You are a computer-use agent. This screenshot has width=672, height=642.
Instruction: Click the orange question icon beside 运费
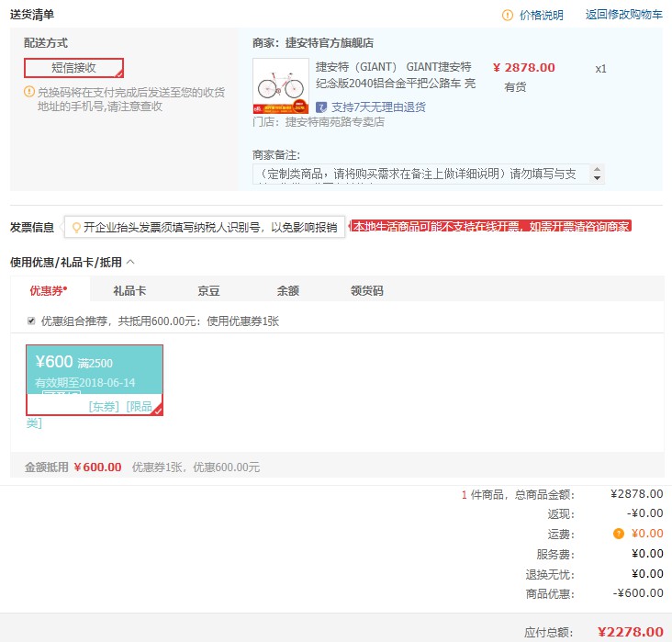[619, 534]
